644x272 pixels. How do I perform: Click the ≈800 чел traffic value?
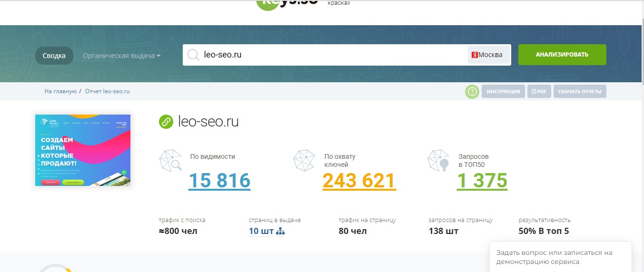178,232
